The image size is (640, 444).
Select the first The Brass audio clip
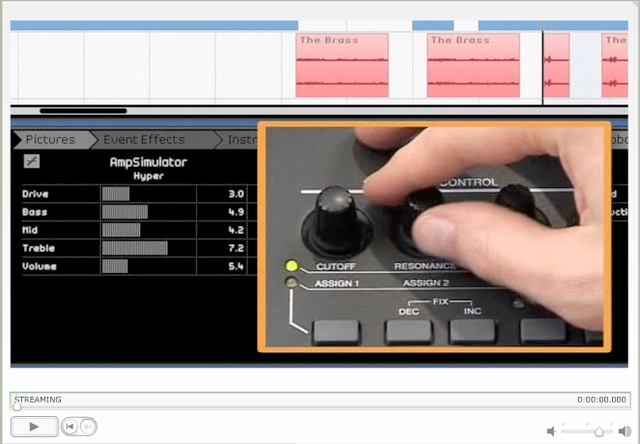(x=342, y=66)
